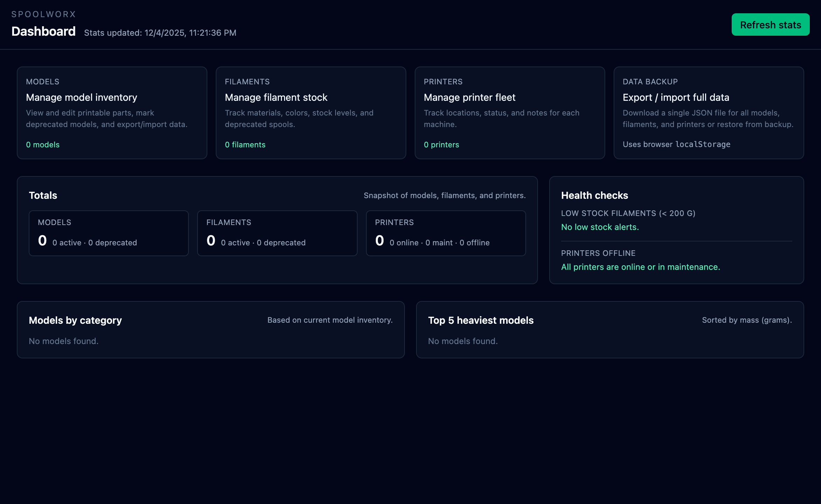Select the FILAMENTS totals tile
This screenshot has height=504, width=821.
277,233
